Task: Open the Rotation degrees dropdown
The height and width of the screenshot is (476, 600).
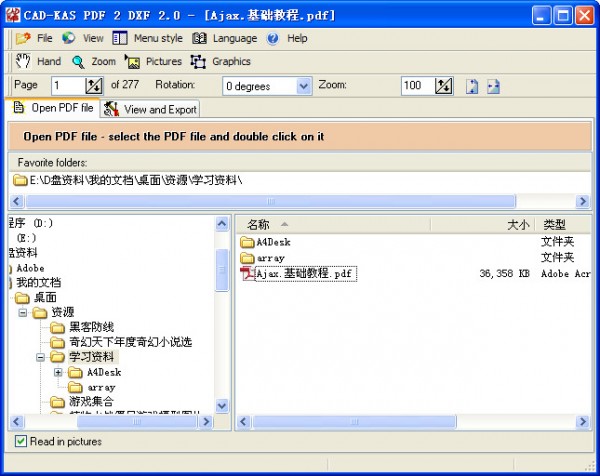Action: point(303,86)
